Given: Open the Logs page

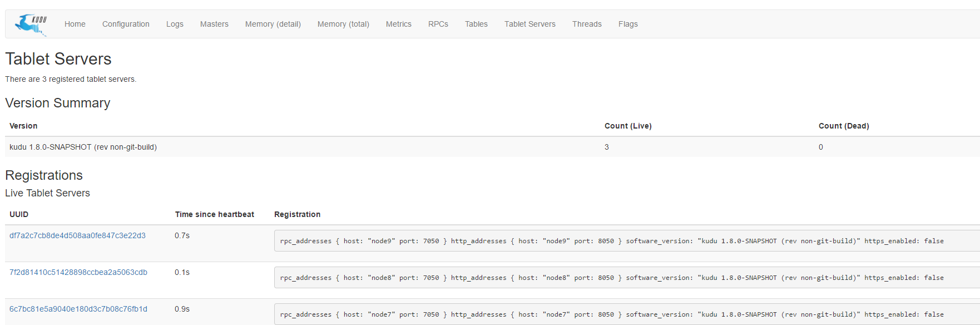Looking at the screenshot, I should 175,24.
